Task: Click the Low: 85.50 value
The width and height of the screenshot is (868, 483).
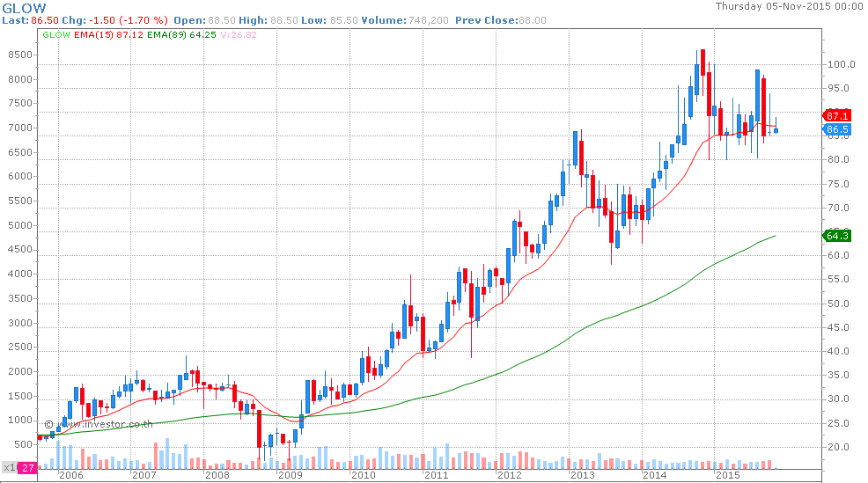Action: tap(329, 20)
